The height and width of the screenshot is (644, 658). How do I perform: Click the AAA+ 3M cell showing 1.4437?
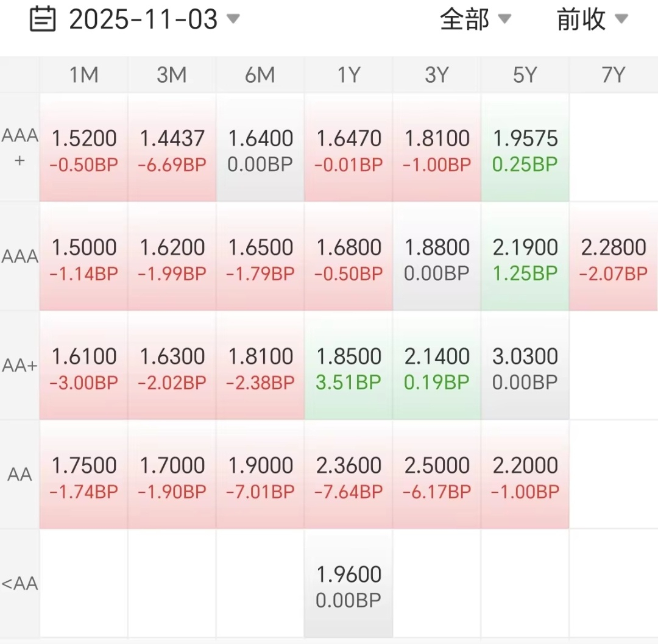[172, 148]
